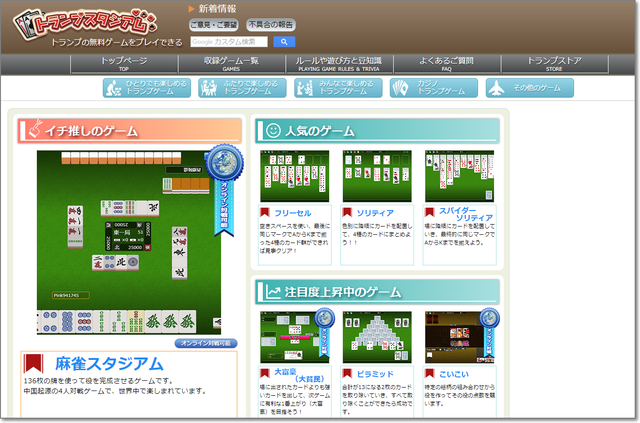Click the ピラミッド game link
The width and height of the screenshot is (640, 423).
pos(376,371)
